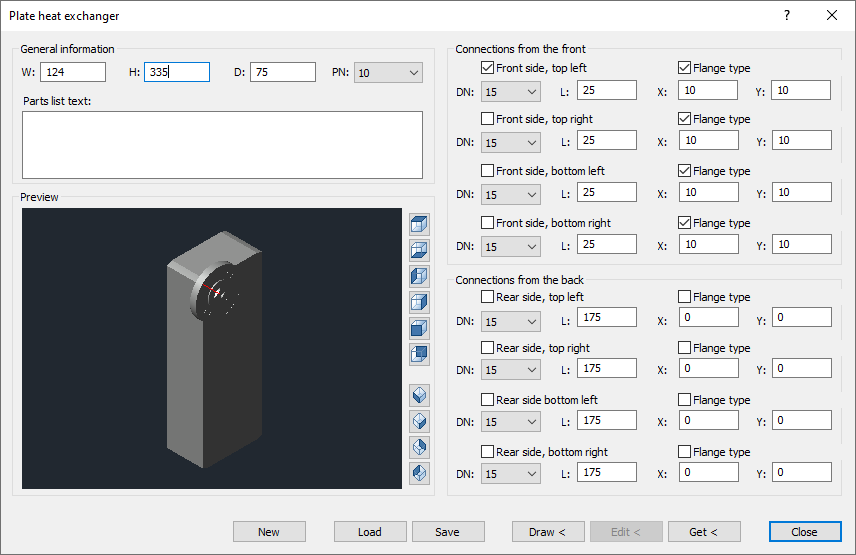
Task: Switch preview to top view cube icon
Action: (419, 224)
